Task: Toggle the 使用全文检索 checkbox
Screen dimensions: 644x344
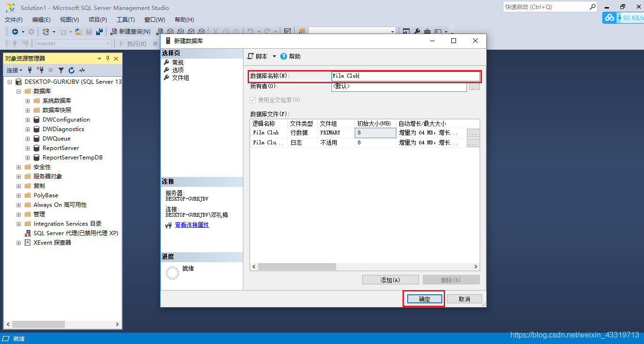Action: pos(253,100)
